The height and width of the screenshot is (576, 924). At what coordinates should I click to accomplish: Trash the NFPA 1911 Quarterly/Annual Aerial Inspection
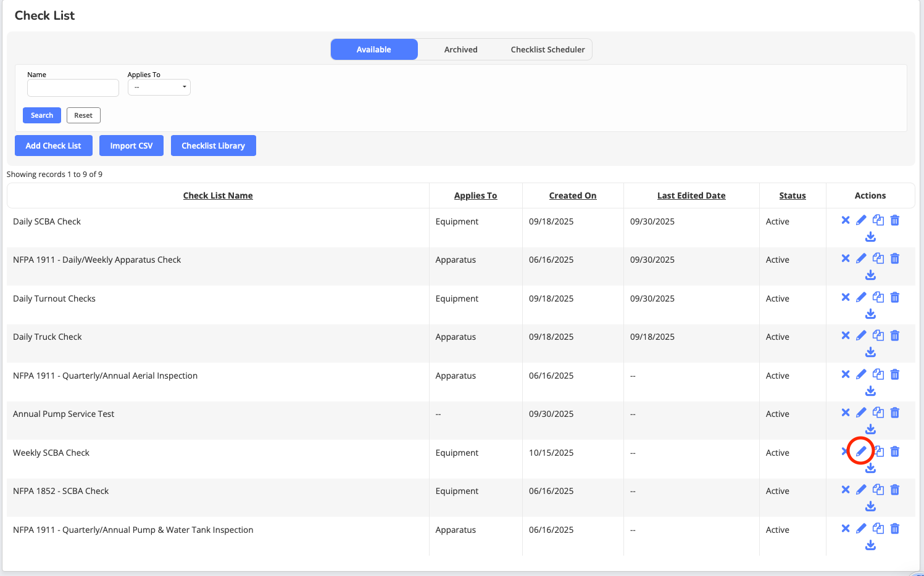coord(894,374)
